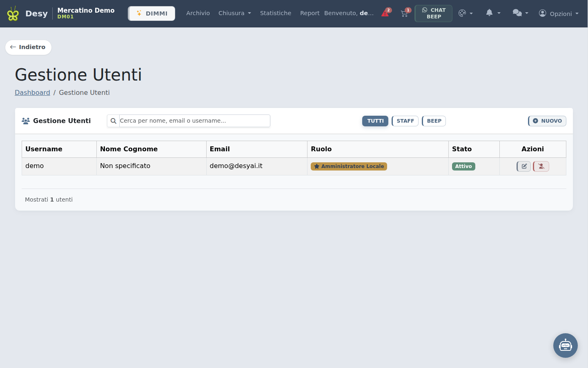Show all users with TUTTI filter

[x=375, y=121]
